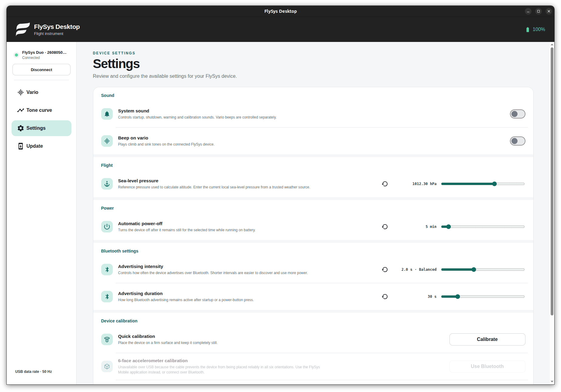Adjust the Advertising intensity slider
The width and height of the screenshot is (561, 392).
coord(483,270)
